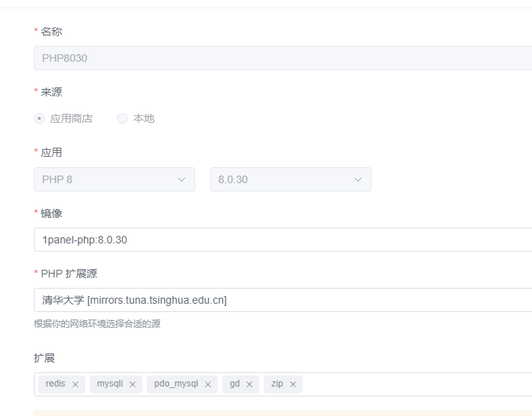Screen dimensions: 532x416
Task: Click the x icon on the gd tag
Action: click(249, 384)
